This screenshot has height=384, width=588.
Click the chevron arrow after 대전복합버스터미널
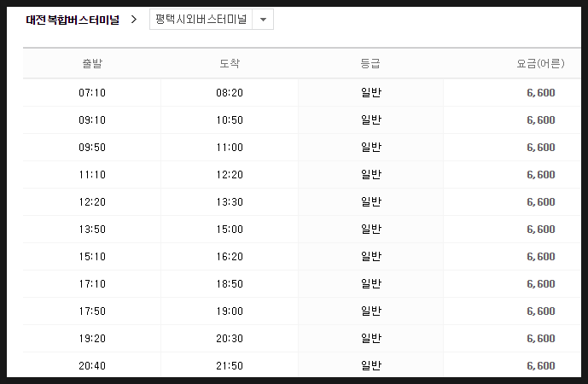click(x=134, y=19)
